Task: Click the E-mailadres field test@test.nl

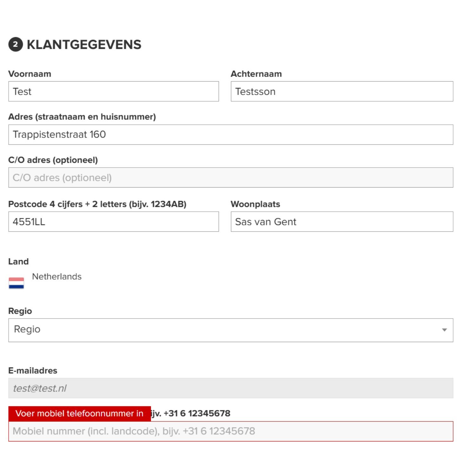Action: coord(231,388)
